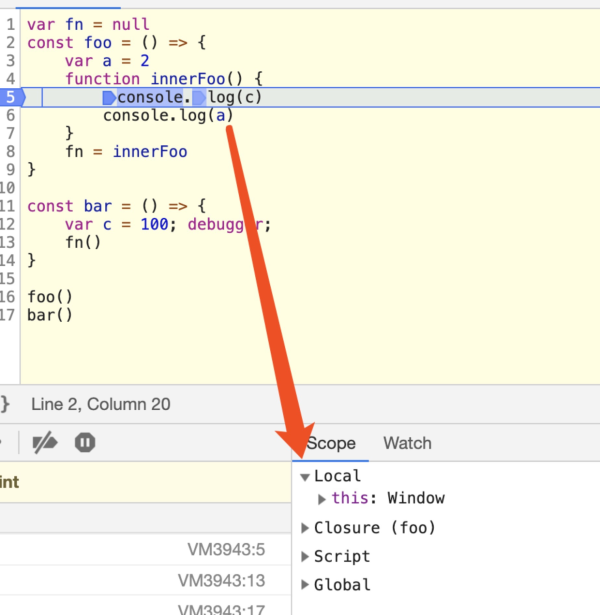Click console.log(a) on line 6

(x=168, y=116)
